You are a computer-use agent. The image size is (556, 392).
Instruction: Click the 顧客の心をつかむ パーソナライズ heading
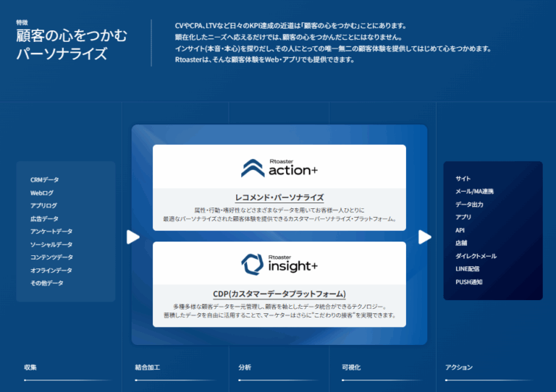point(71,45)
